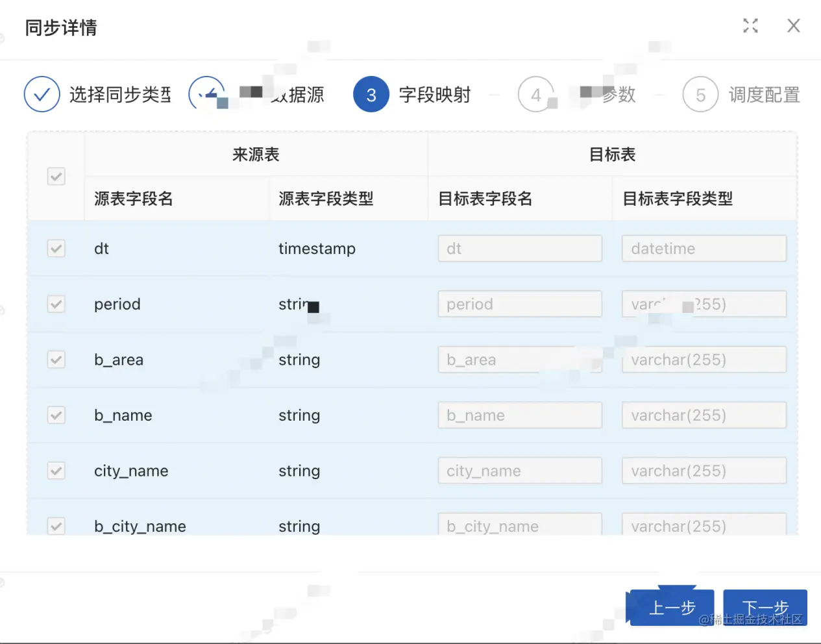This screenshot has height=644, width=821.
Task: Click the 来源表 column group header
Action: (256, 155)
